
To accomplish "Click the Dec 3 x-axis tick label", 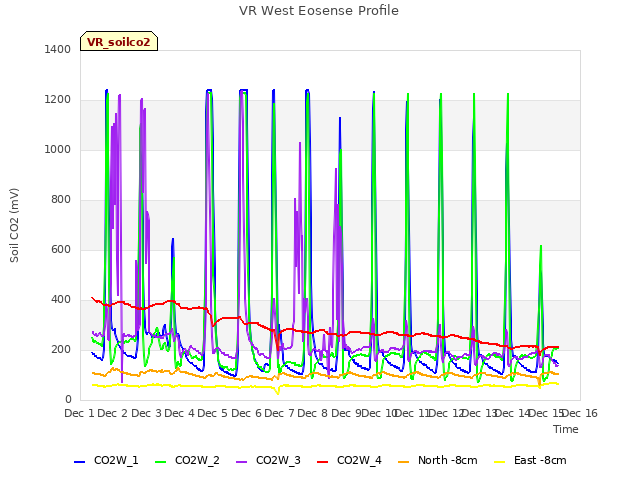I will (x=146, y=413).
